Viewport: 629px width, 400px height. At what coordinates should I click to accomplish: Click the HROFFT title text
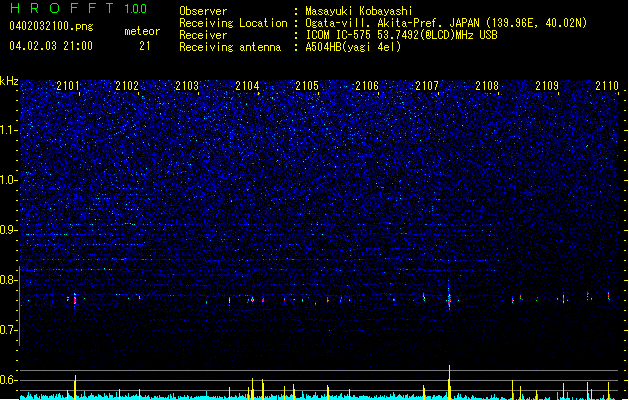tap(62, 8)
